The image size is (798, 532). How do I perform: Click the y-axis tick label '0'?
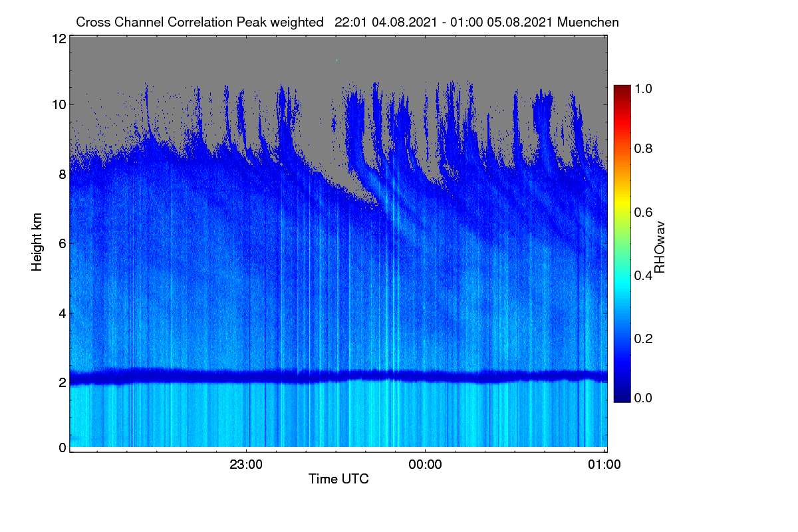point(63,448)
